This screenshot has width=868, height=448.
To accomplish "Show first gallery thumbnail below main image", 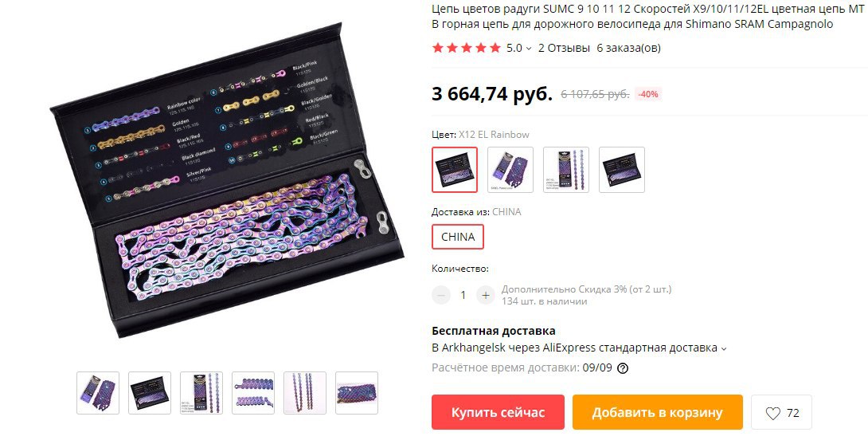I will point(98,393).
